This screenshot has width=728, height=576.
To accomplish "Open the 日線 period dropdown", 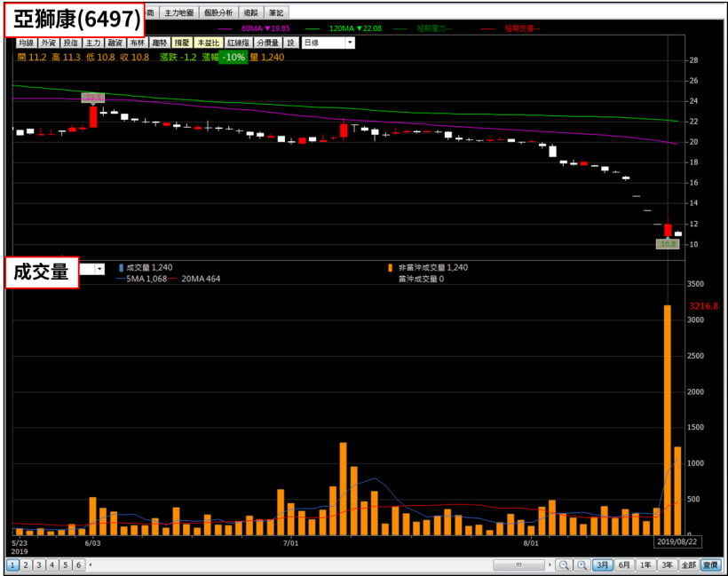I will pos(328,43).
